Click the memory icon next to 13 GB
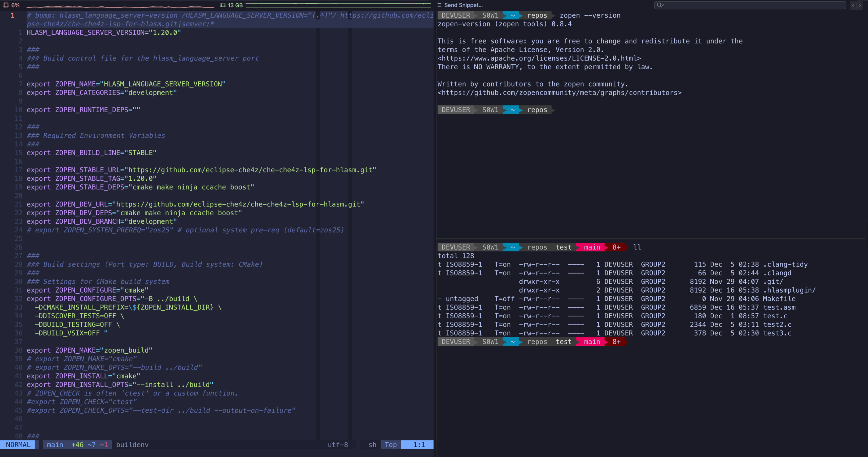This screenshot has height=457, width=868. 223,5
